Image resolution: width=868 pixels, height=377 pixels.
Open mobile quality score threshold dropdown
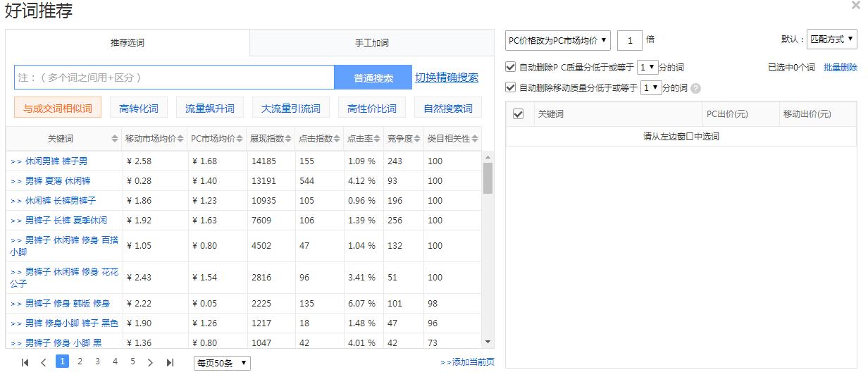pyautogui.click(x=651, y=88)
